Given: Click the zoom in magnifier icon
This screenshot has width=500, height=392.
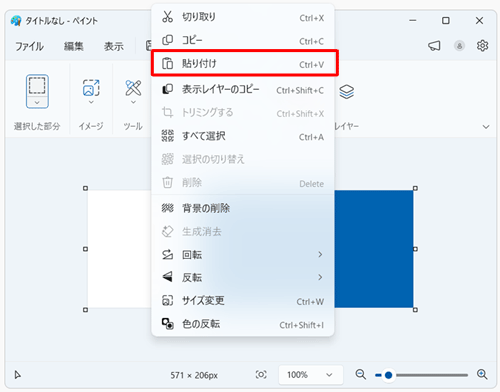Looking at the screenshot, I should 482,375.
